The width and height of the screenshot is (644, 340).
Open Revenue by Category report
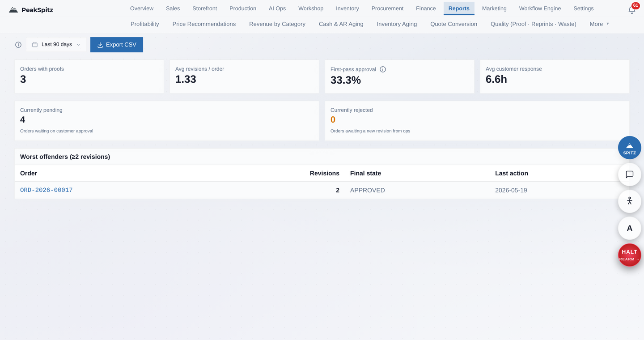click(x=277, y=24)
